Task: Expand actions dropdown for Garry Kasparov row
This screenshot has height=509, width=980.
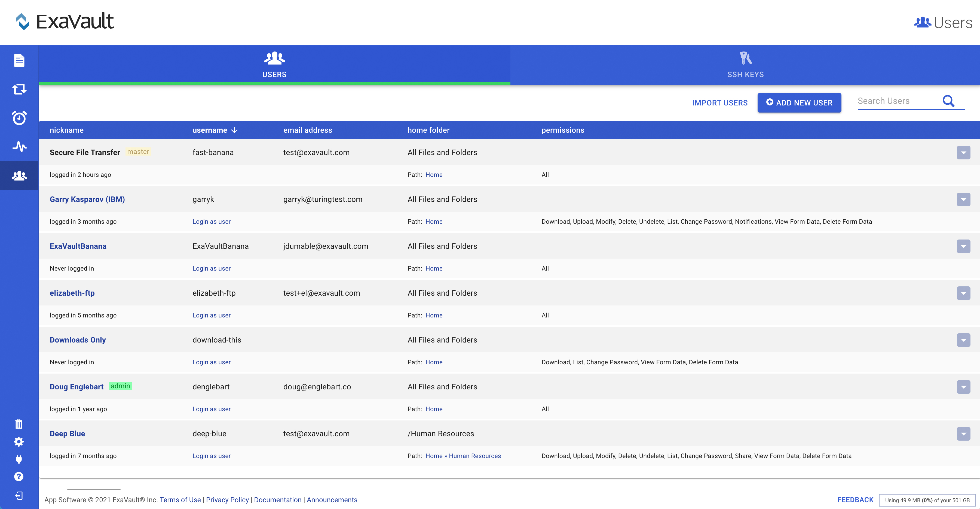Action: (963, 199)
